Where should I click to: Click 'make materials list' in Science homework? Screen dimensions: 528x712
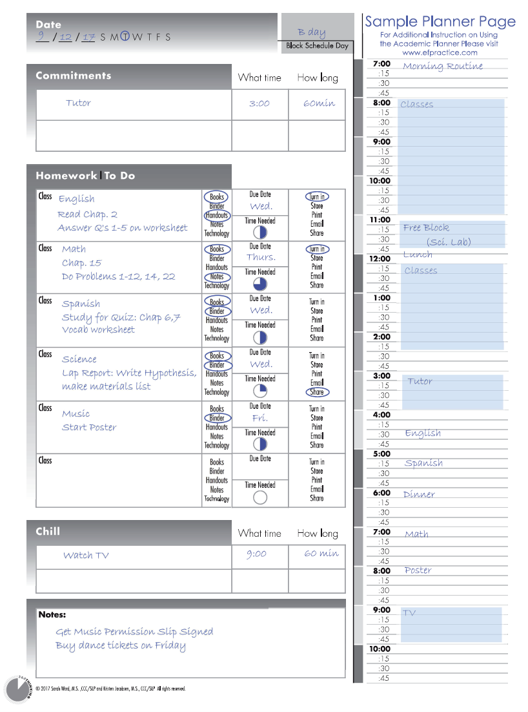coord(106,386)
